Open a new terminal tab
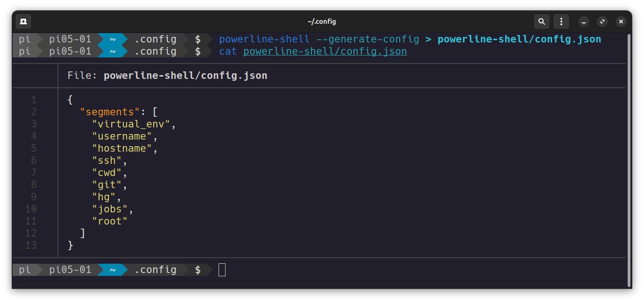This screenshot has width=644, height=302. pos(23,21)
